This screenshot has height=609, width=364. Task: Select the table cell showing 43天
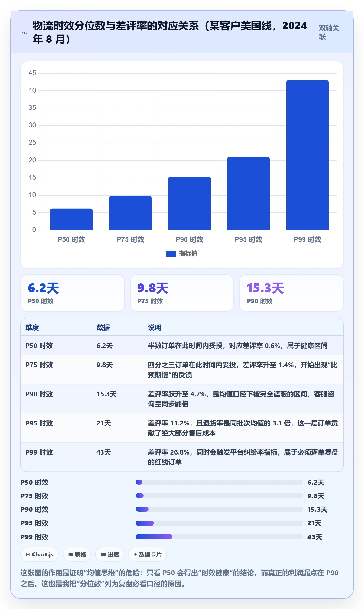point(104,452)
